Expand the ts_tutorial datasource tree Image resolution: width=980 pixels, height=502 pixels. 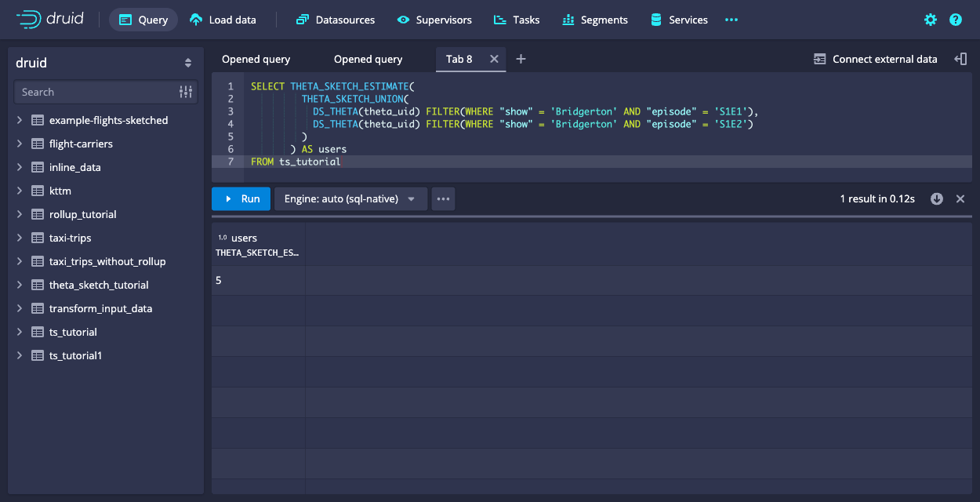tap(20, 332)
